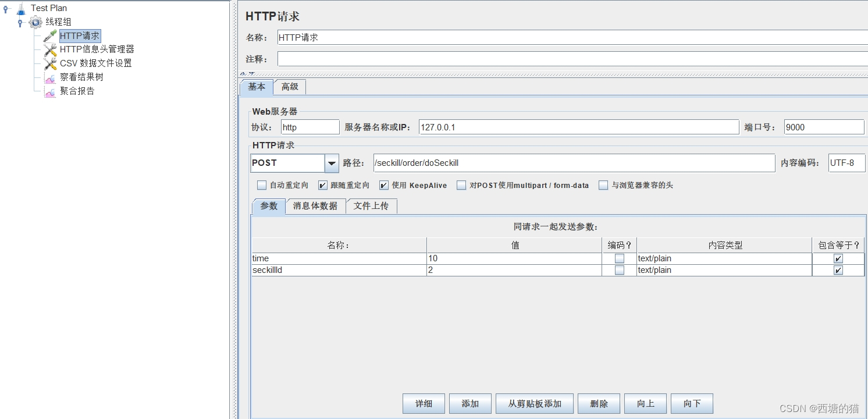
Task: Click the 内容类型 column header
Action: 724,245
